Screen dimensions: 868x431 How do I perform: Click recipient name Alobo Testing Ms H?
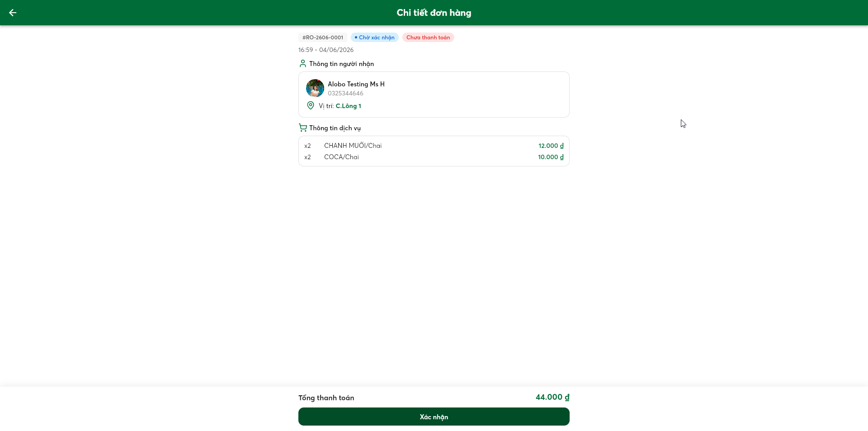pyautogui.click(x=356, y=84)
